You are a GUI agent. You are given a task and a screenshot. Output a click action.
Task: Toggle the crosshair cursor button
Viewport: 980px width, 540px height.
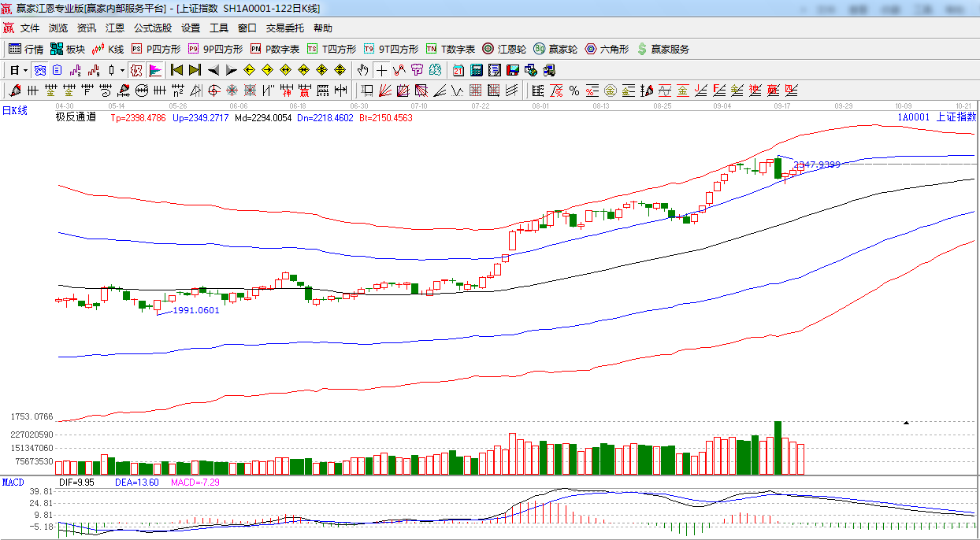[x=381, y=70]
